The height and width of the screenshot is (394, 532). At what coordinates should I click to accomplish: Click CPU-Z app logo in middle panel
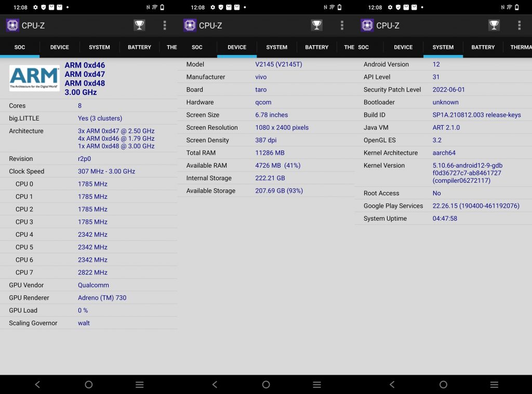point(190,25)
